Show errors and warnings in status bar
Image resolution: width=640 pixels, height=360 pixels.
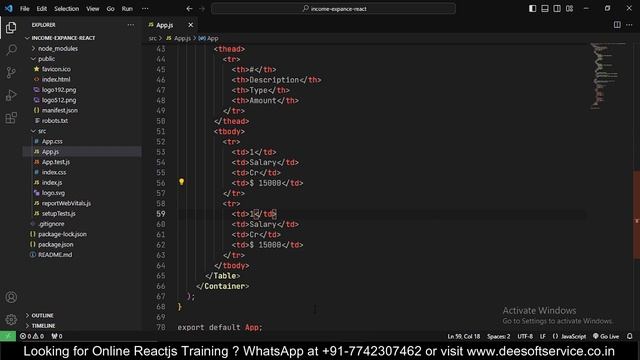coord(31,336)
